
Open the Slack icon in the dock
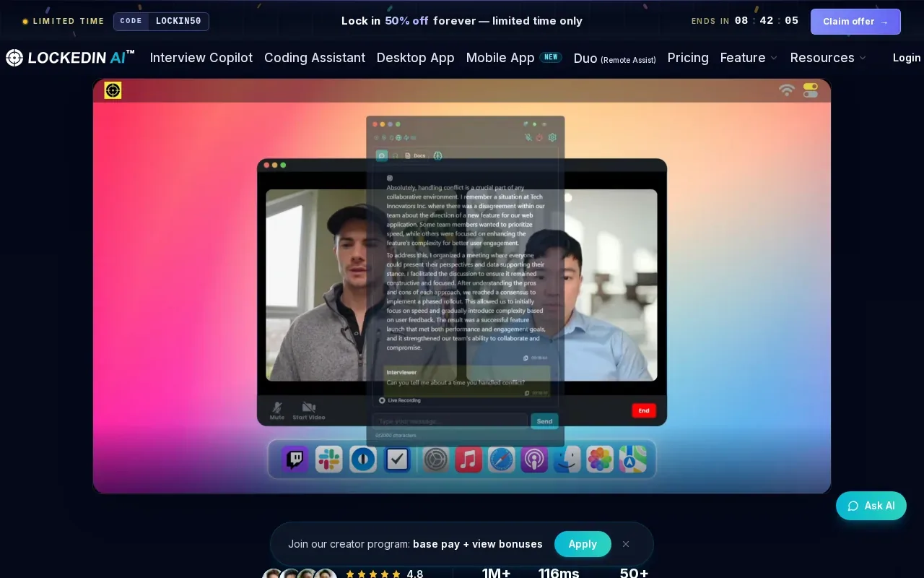click(329, 460)
